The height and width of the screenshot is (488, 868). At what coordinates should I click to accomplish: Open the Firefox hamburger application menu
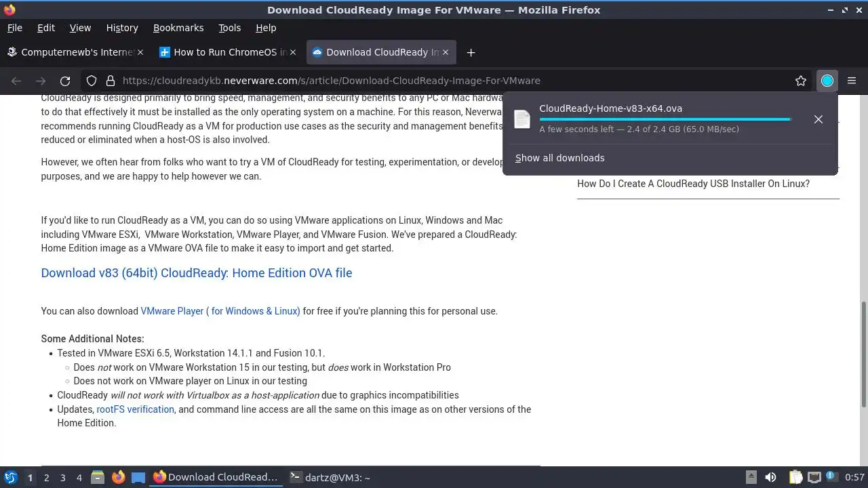coord(852,81)
